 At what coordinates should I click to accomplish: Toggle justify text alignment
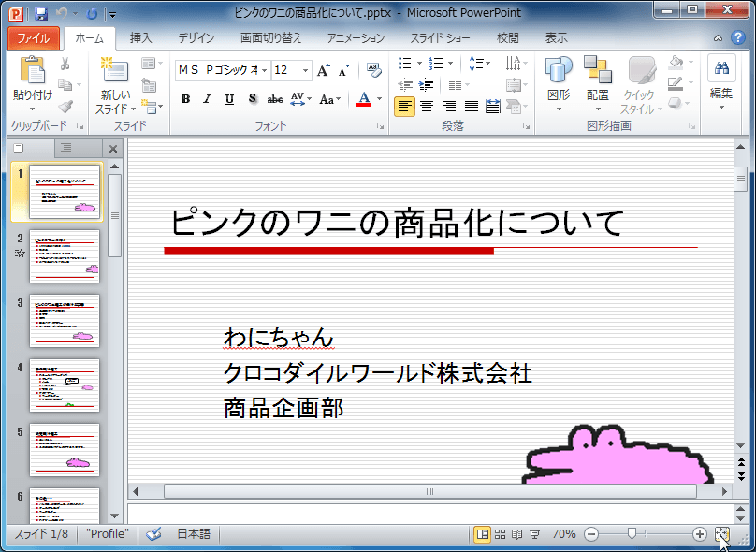tap(471, 106)
